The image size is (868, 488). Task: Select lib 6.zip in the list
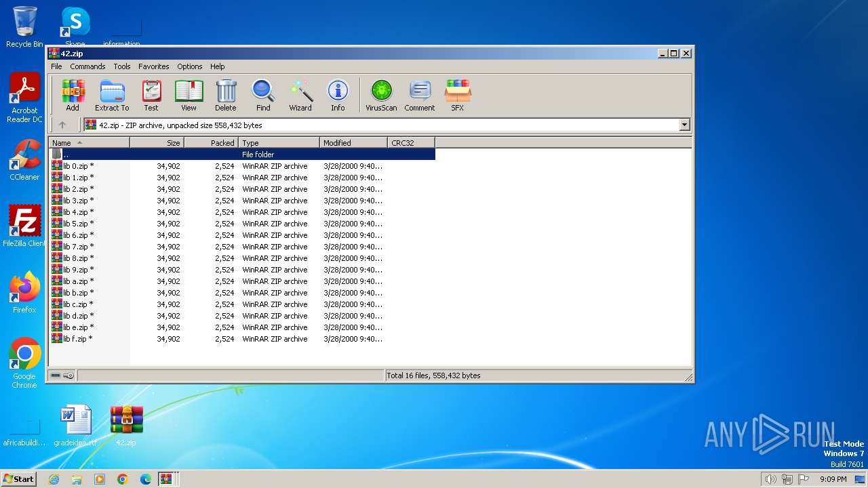coord(242,235)
